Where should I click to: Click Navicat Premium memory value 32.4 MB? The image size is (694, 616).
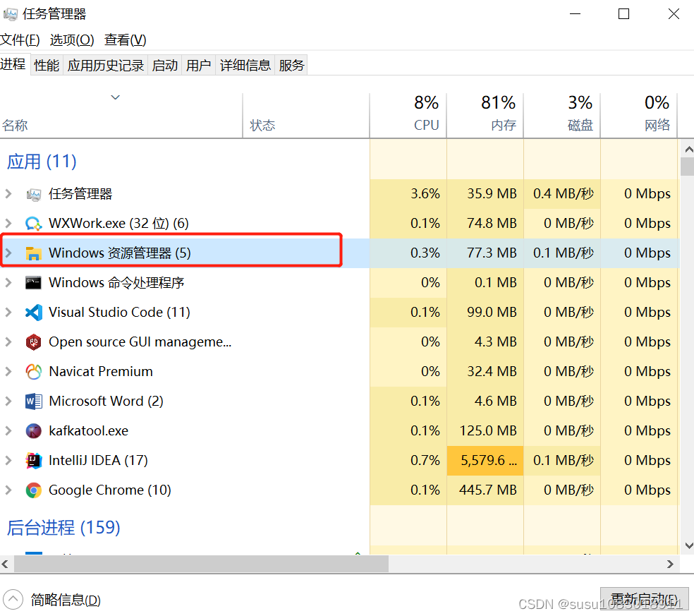point(492,372)
